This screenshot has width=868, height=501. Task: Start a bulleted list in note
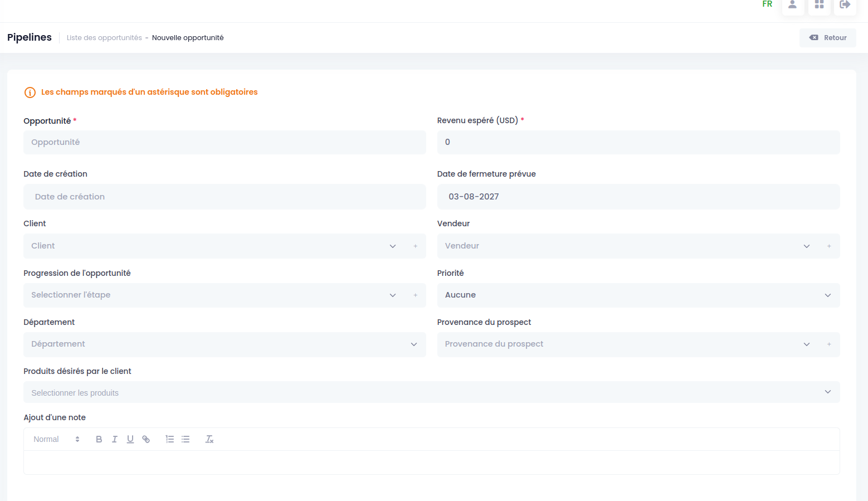coord(186,439)
